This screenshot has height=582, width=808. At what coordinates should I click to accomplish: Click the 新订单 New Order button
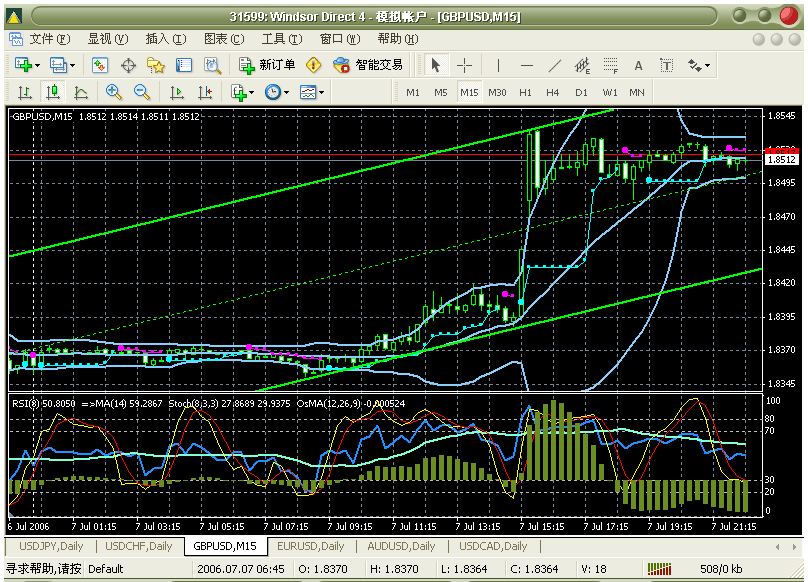(x=267, y=65)
